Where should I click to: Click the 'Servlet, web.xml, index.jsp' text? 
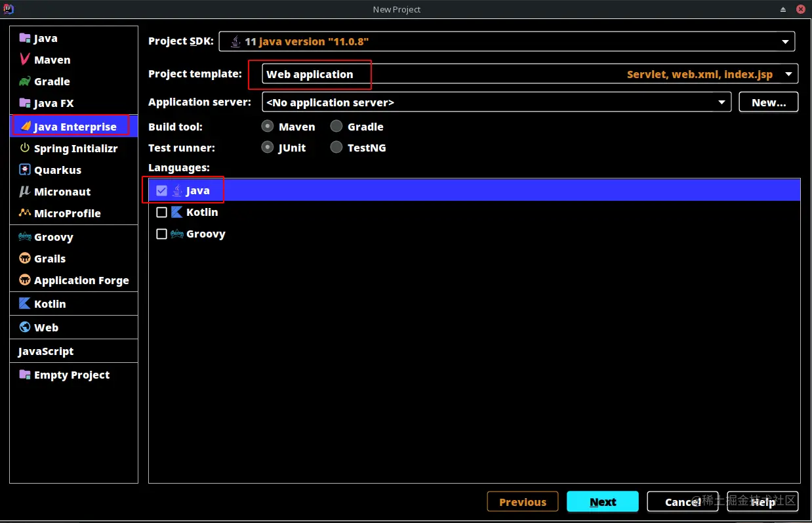click(x=700, y=74)
